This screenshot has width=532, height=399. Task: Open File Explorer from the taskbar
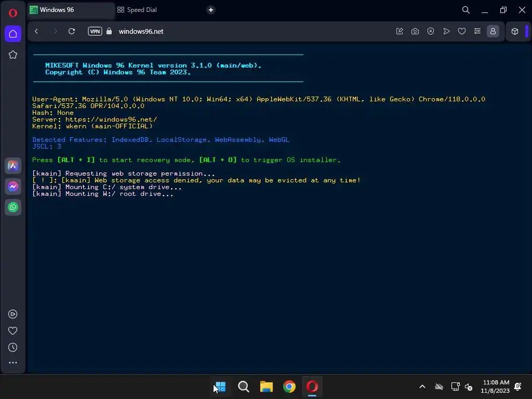267,387
